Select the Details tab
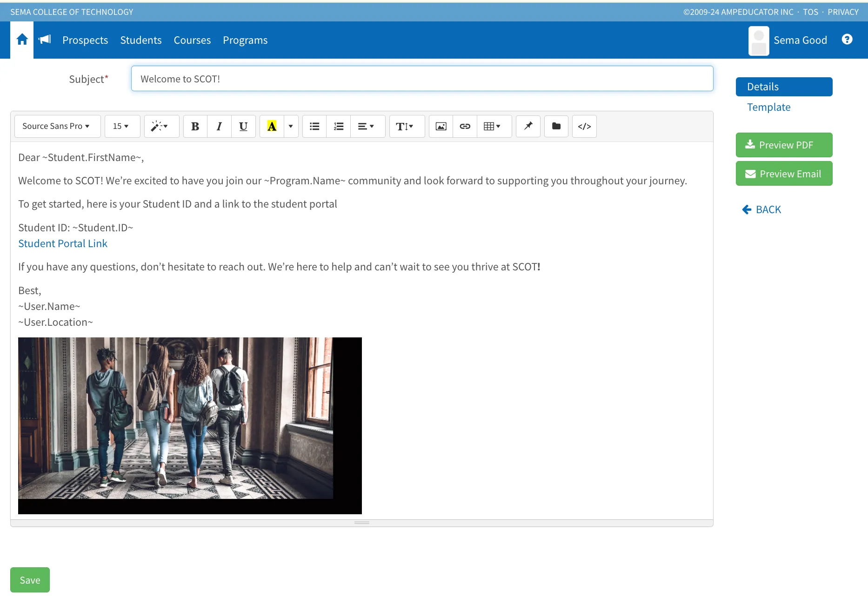 click(784, 87)
